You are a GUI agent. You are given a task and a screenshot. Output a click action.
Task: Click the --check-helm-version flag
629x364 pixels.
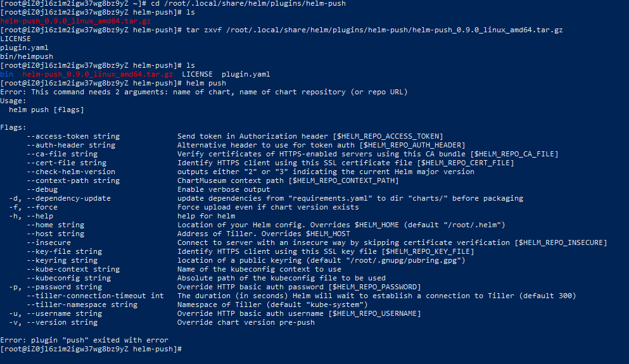pyautogui.click(x=71, y=172)
